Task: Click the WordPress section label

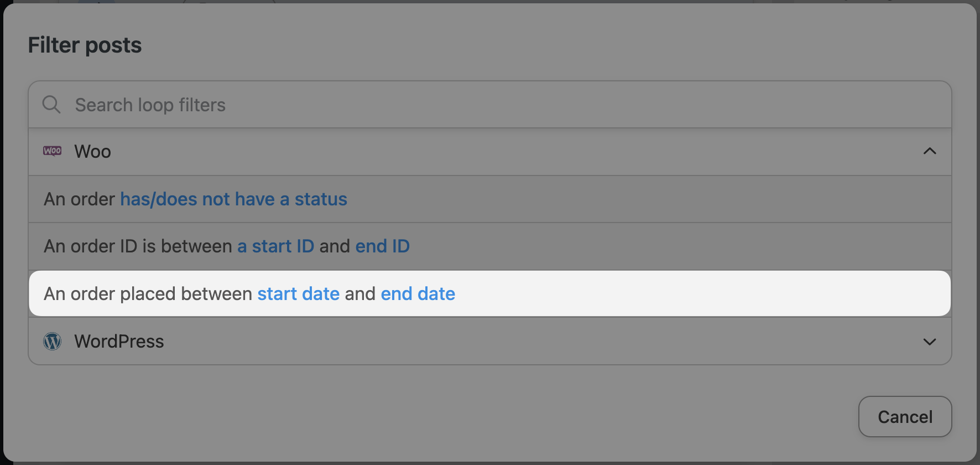Action: pos(119,342)
